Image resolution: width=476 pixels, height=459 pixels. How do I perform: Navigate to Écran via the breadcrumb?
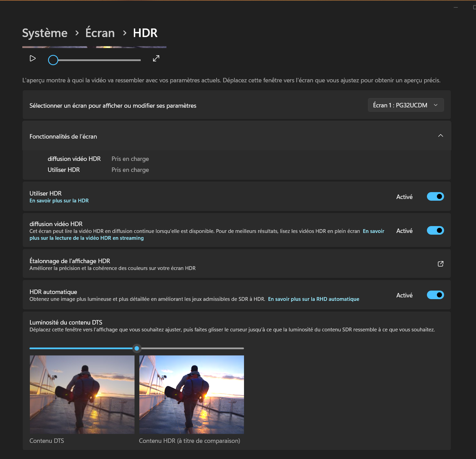click(x=100, y=33)
